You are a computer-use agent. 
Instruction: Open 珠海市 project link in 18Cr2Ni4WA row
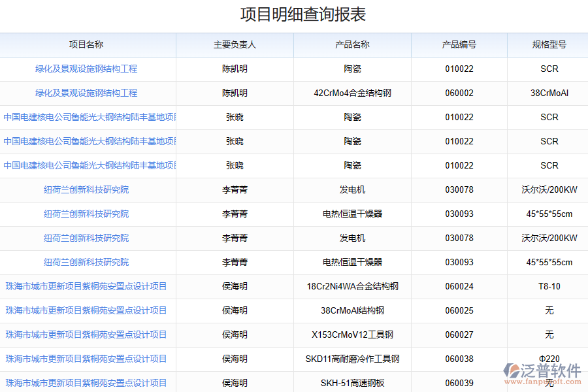click(x=86, y=286)
